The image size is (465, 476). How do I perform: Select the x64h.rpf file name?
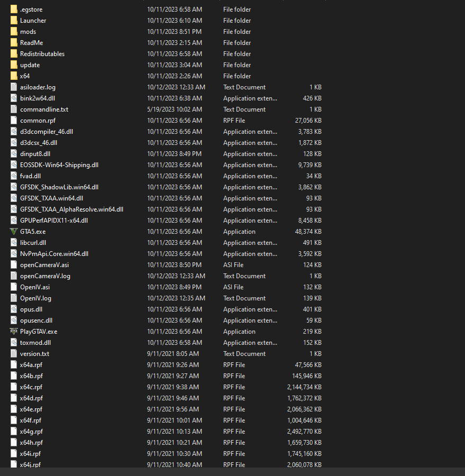pos(31,443)
